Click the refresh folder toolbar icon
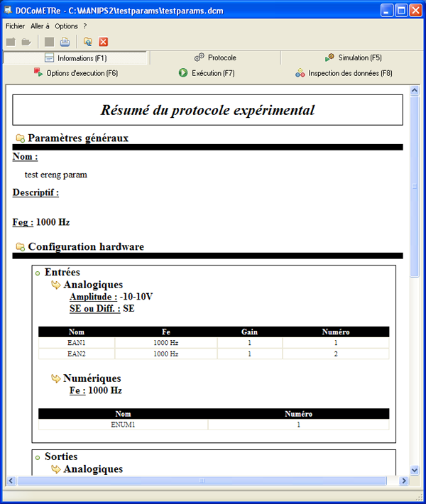The height and width of the screenshot is (504, 426). pyautogui.click(x=88, y=42)
